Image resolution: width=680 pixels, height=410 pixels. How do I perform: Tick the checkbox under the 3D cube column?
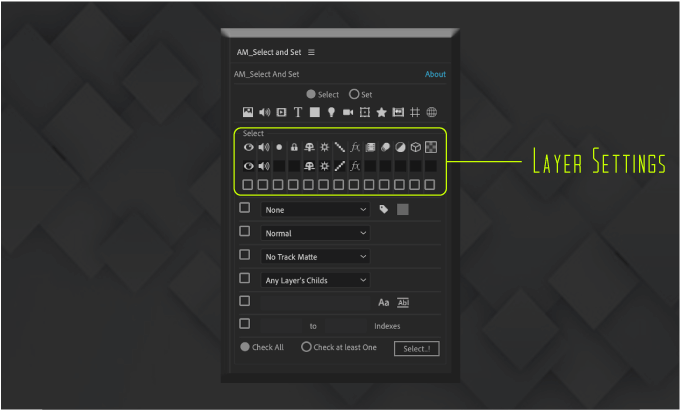click(x=415, y=185)
